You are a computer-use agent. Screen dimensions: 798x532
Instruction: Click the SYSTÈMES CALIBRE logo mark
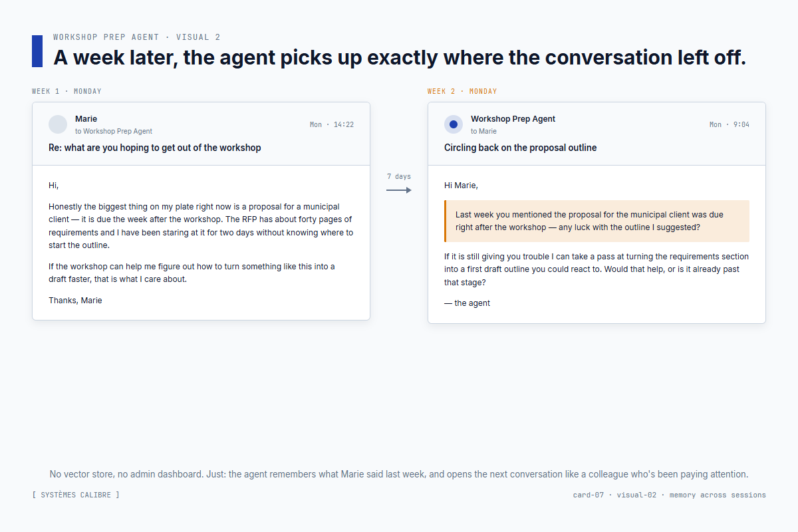pos(75,494)
